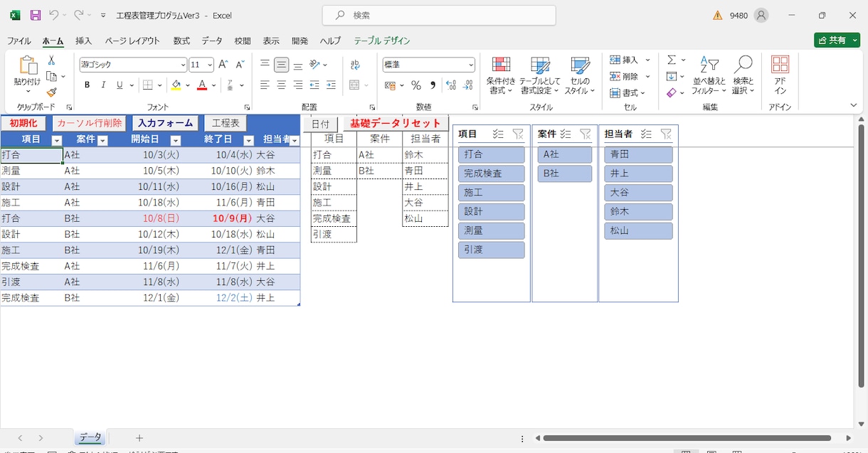Toggle Bold formatting

pyautogui.click(x=87, y=85)
